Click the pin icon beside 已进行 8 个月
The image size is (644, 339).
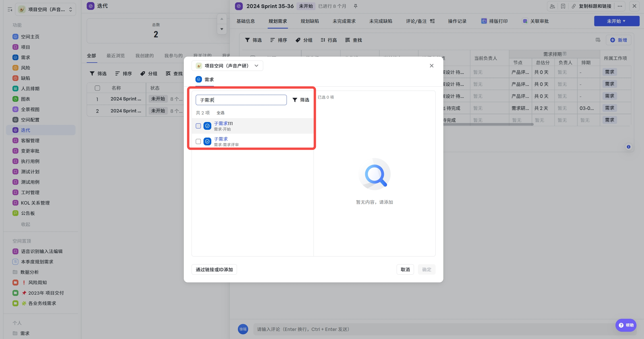pos(356,6)
